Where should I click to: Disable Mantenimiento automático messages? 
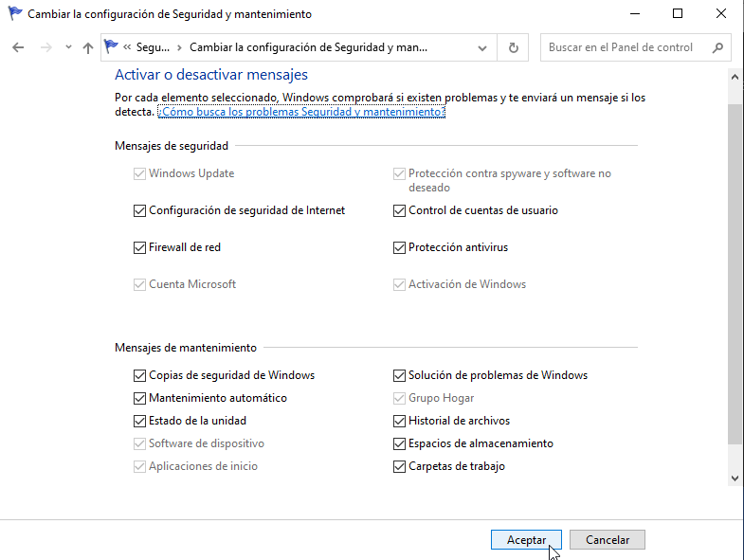click(x=139, y=398)
